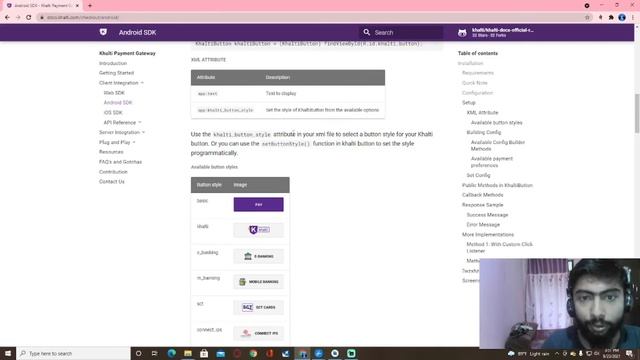Screen dimensions: 640x360
Task: Open the iOS SDK sidebar link
Action: point(113,112)
